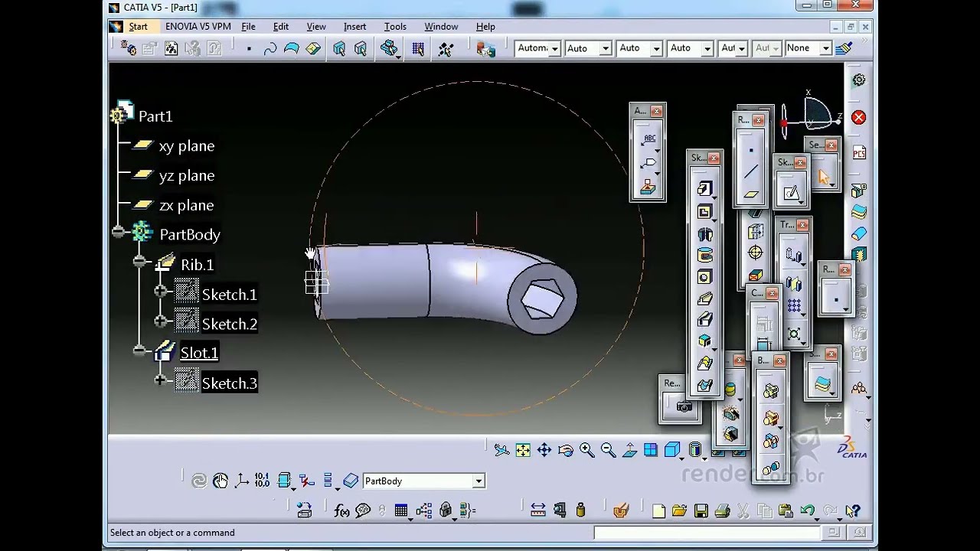Viewport: 980px width, 551px height.
Task: Select the Multi-sections Solid tool icon
Action: 705,364
